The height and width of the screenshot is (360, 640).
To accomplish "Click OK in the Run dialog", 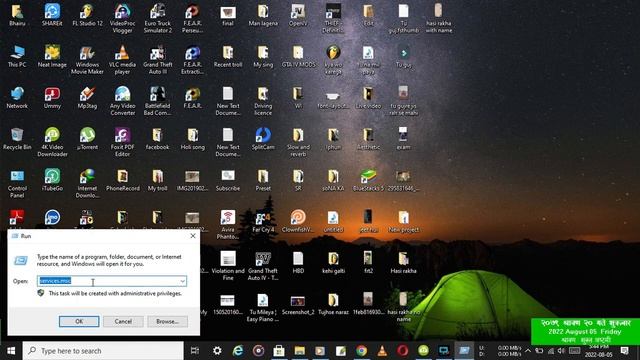I will click(x=79, y=321).
